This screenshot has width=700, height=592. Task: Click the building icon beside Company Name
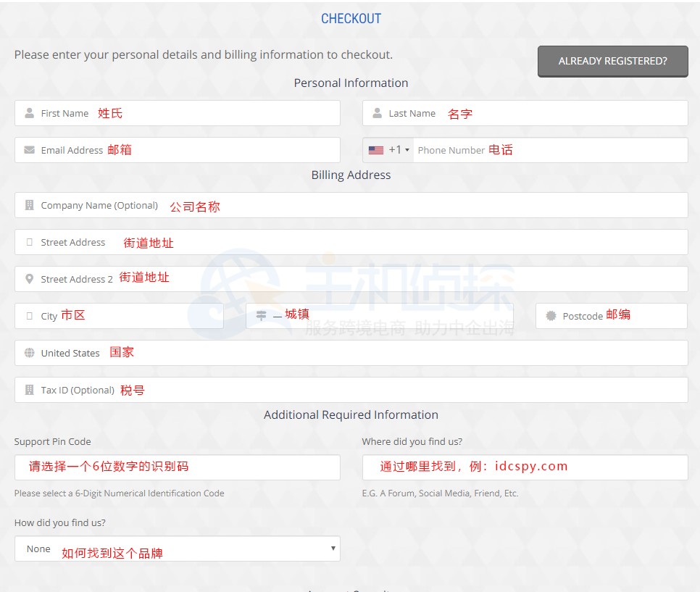pos(30,205)
